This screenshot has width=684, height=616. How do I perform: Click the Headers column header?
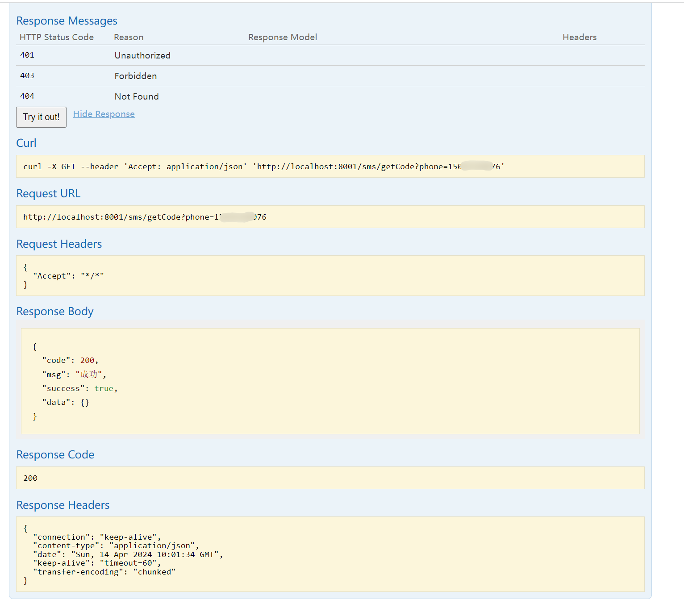[580, 37]
